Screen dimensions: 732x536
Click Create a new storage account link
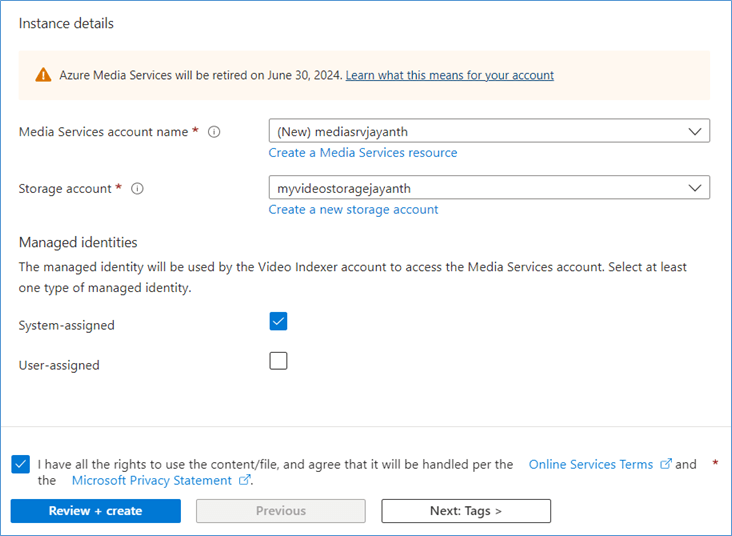pyautogui.click(x=353, y=210)
